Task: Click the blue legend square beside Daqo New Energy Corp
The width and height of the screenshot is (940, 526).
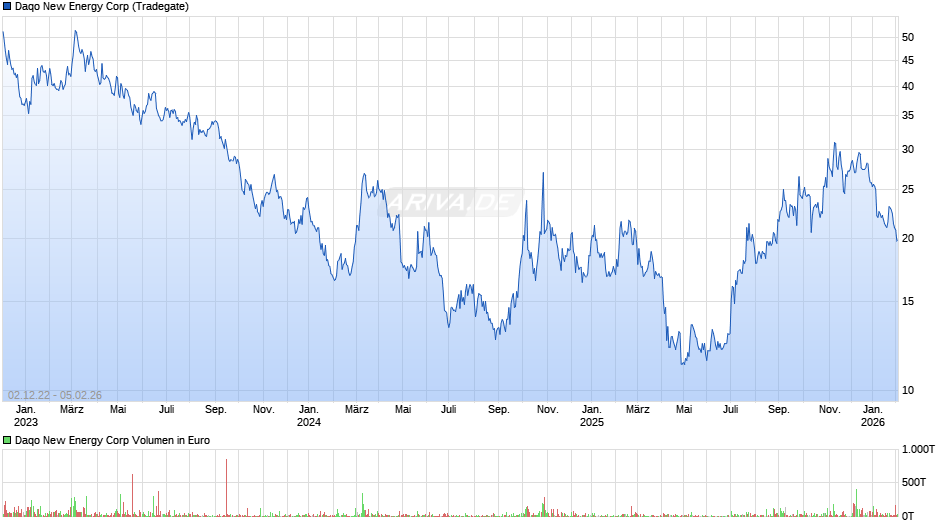Action: point(7,7)
